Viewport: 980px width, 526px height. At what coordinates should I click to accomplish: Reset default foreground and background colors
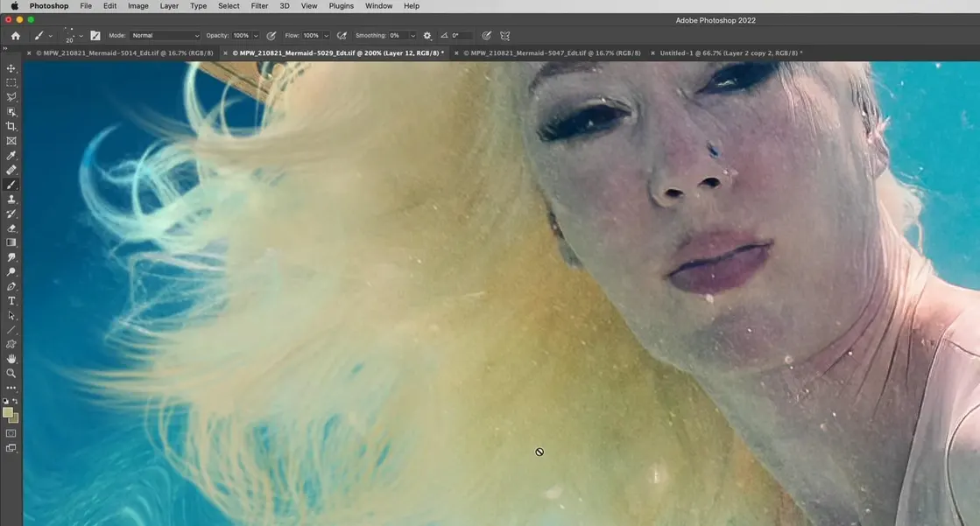[5, 401]
